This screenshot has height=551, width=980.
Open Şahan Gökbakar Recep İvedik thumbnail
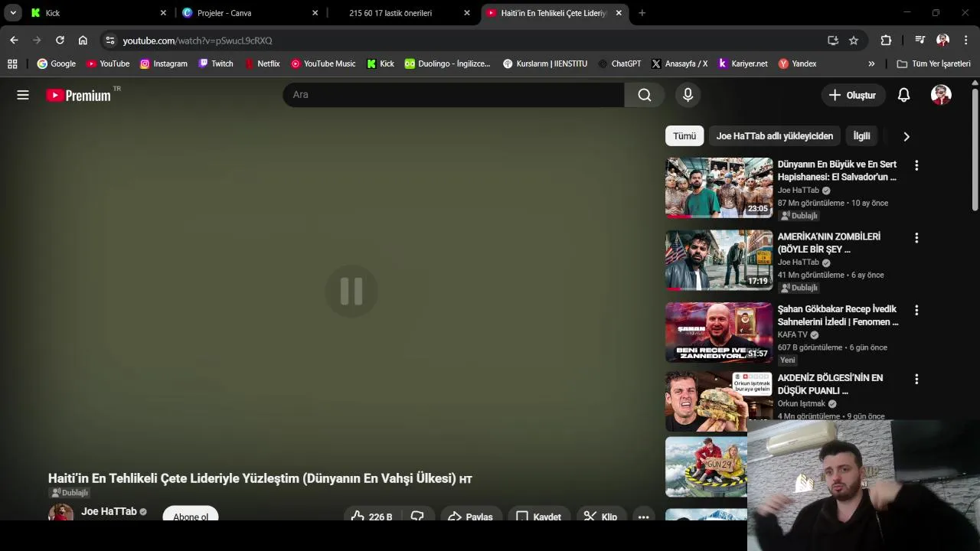pyautogui.click(x=719, y=332)
